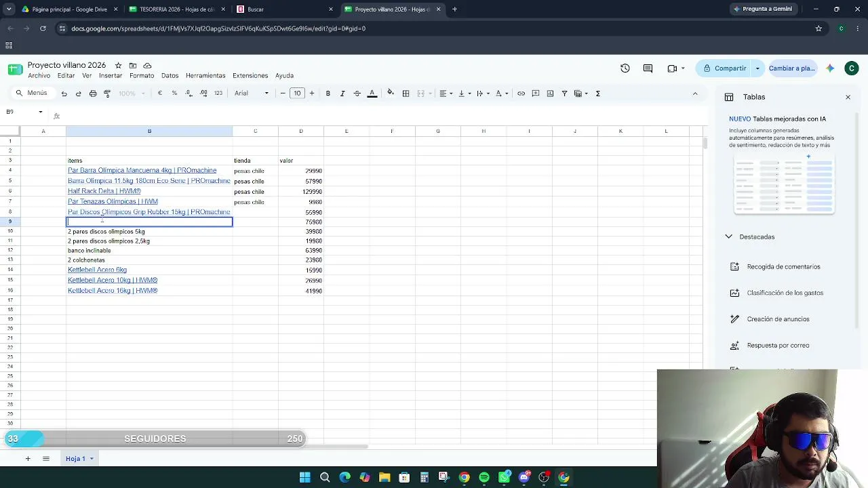The height and width of the screenshot is (488, 868).
Task: Star the Proyecto villano 2026 document
Action: tap(118, 66)
